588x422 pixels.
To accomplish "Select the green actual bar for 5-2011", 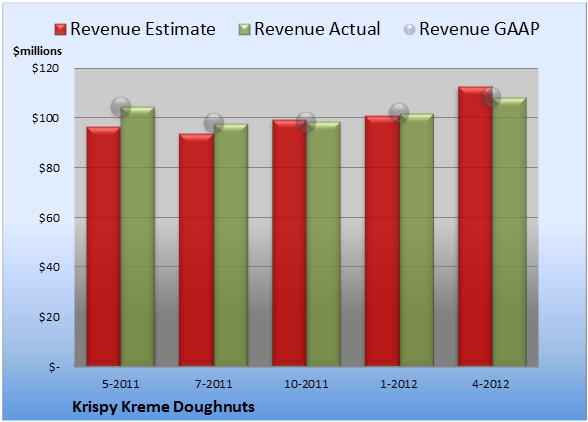I will (138, 236).
